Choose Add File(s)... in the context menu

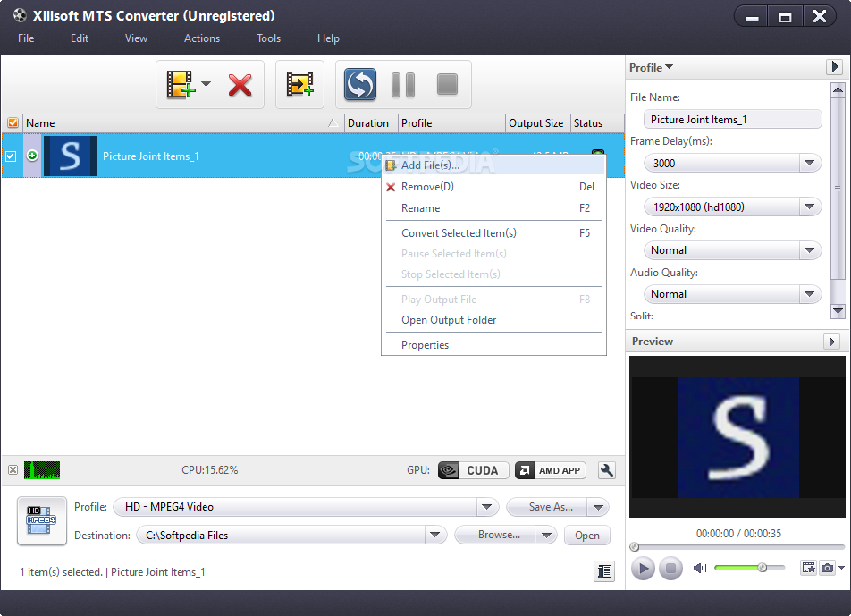[493, 165]
